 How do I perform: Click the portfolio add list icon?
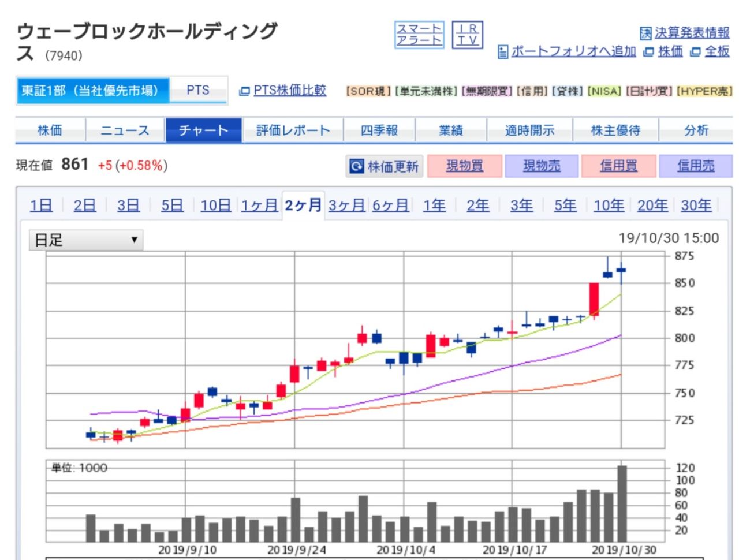tap(503, 52)
